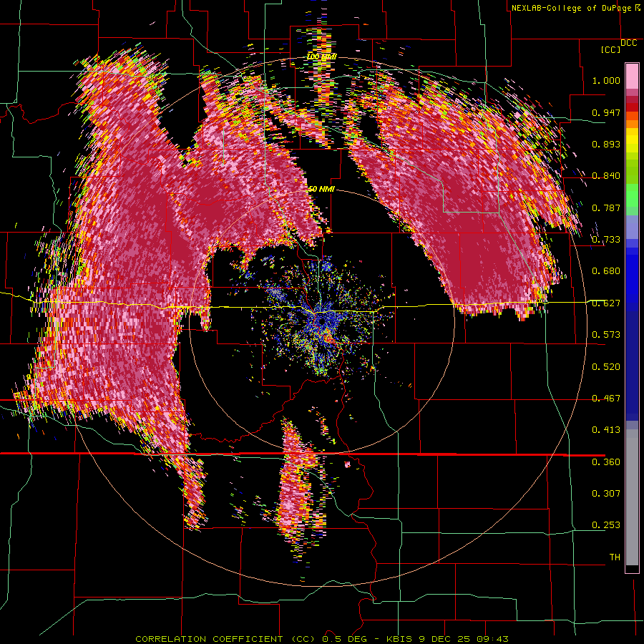Click the 0.680 value on CC scale
This screenshot has height=644, width=644.
click(x=606, y=271)
